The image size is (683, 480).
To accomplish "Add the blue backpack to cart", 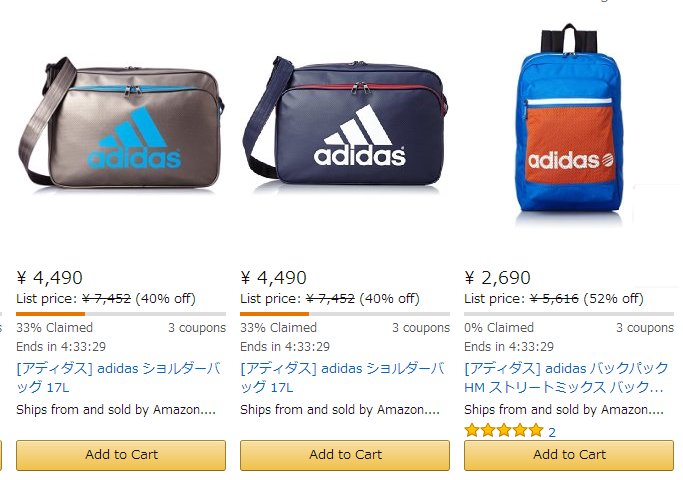I will tap(569, 454).
